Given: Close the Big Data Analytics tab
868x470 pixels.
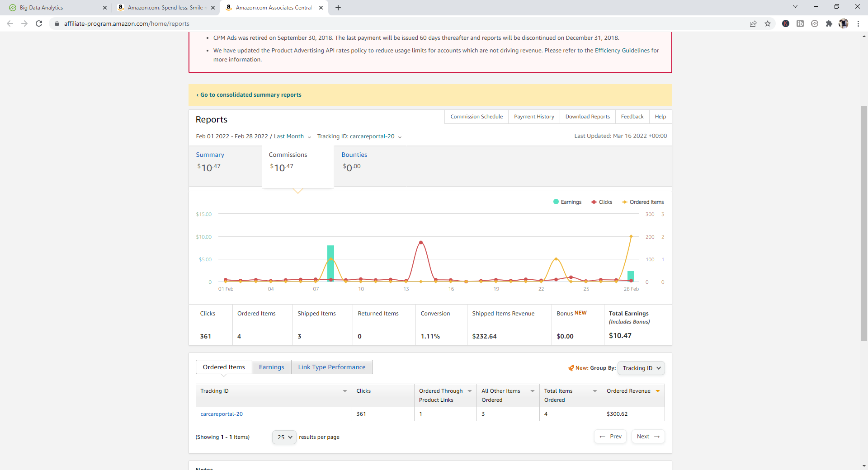Looking at the screenshot, I should [x=105, y=8].
